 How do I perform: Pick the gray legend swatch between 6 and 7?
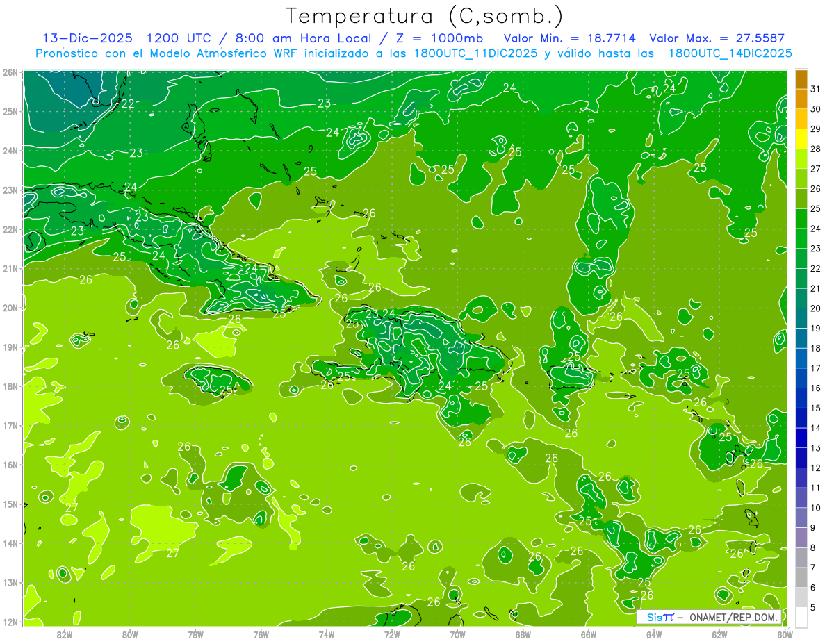tap(801, 577)
